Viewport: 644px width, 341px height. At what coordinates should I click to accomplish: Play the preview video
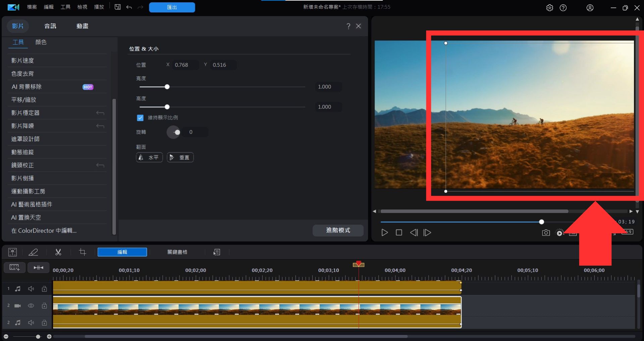tap(385, 233)
